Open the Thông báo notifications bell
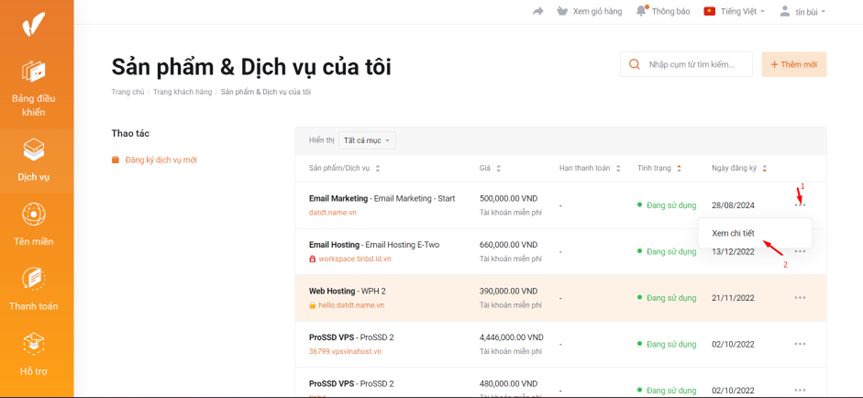The height and width of the screenshot is (398, 863). [x=663, y=12]
